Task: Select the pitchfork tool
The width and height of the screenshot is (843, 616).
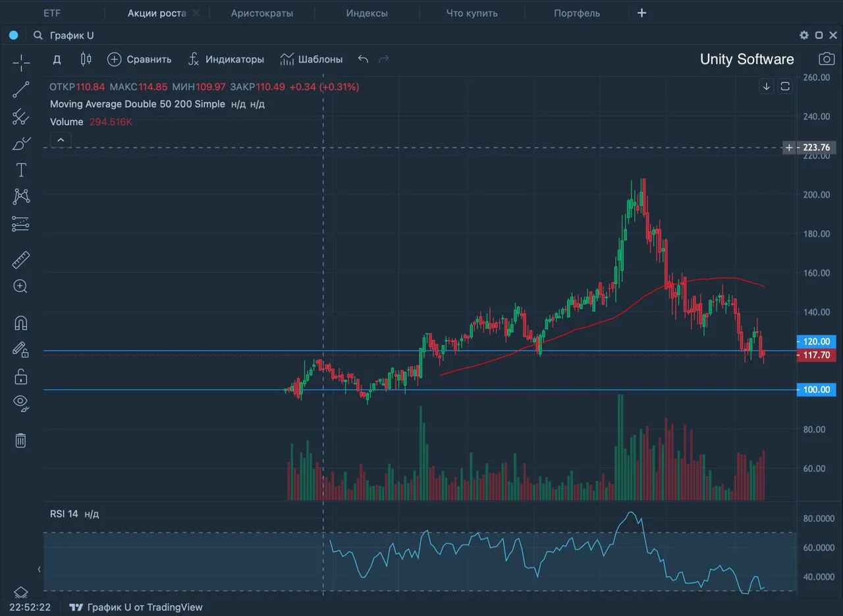Action: (21, 117)
